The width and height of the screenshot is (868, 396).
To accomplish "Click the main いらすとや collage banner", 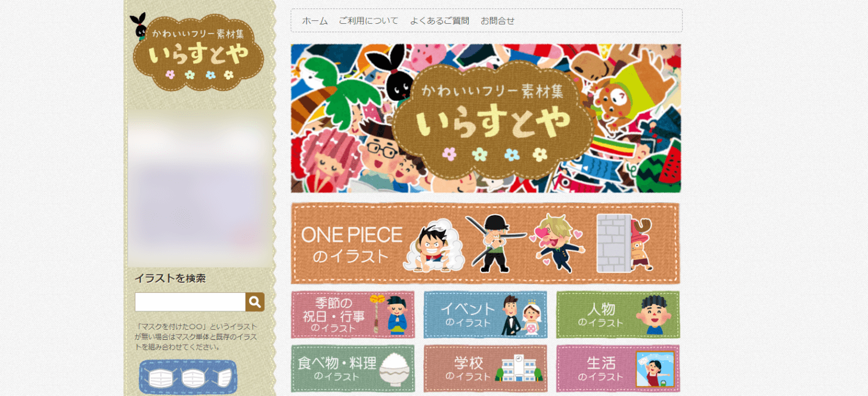I will point(486,118).
